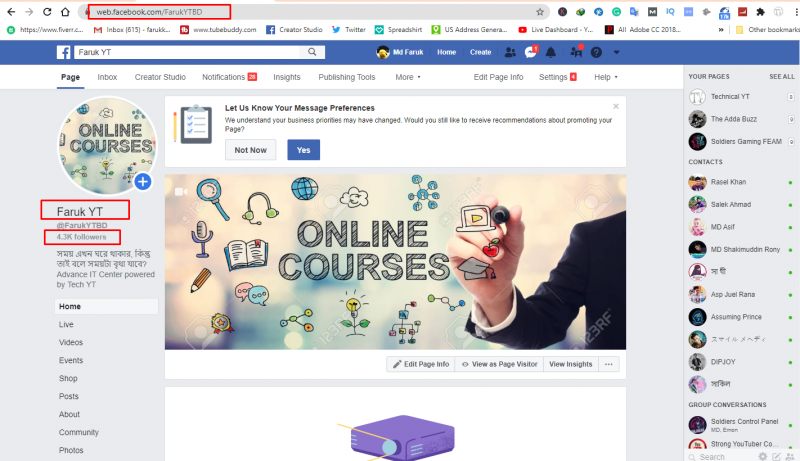Screen dimensions: 800x461
Task: Open page Settings
Action: 558,77
